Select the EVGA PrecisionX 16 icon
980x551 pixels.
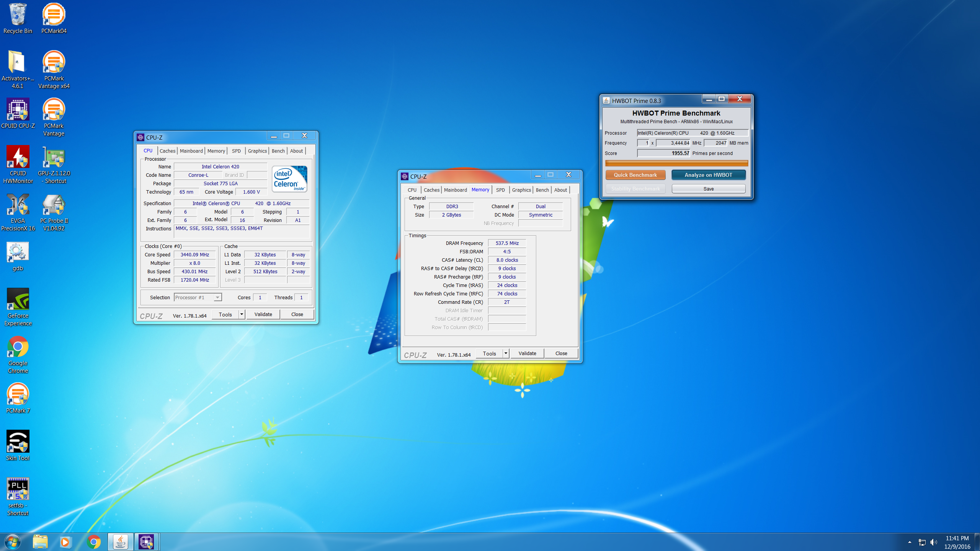[x=18, y=212]
